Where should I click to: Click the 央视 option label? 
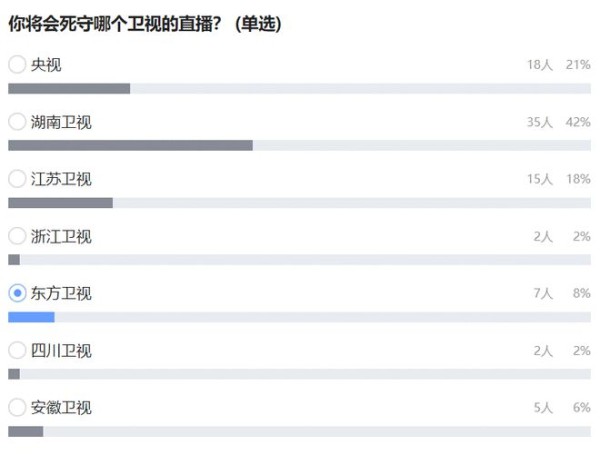click(46, 65)
